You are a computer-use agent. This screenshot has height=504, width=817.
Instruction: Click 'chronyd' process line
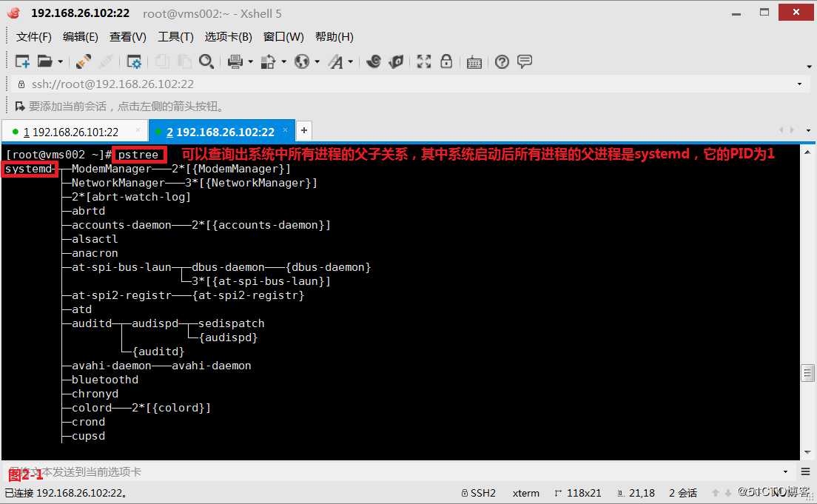[95, 394]
